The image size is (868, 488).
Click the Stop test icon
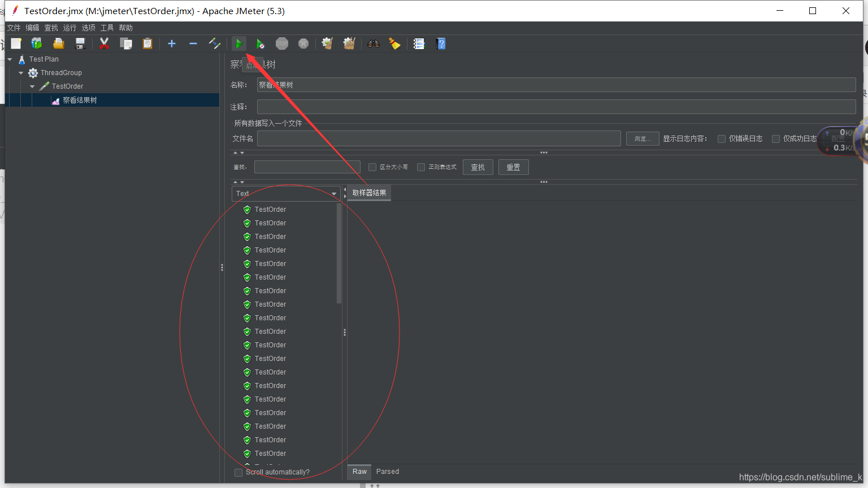(x=282, y=43)
